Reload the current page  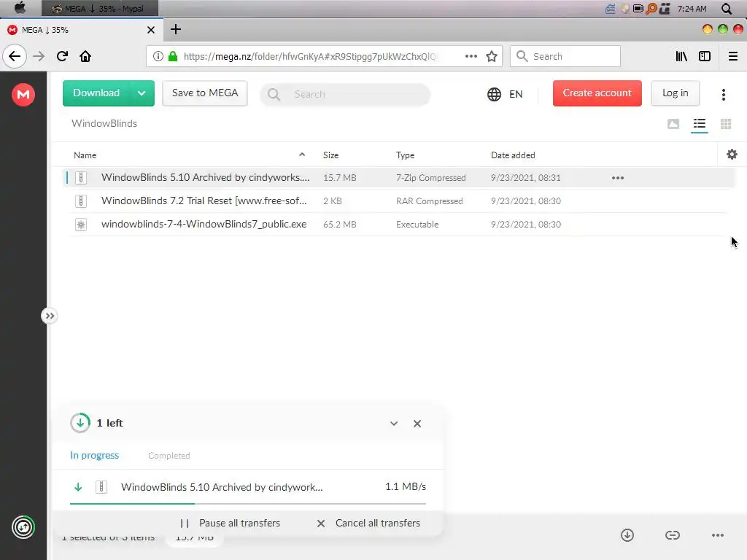point(63,56)
